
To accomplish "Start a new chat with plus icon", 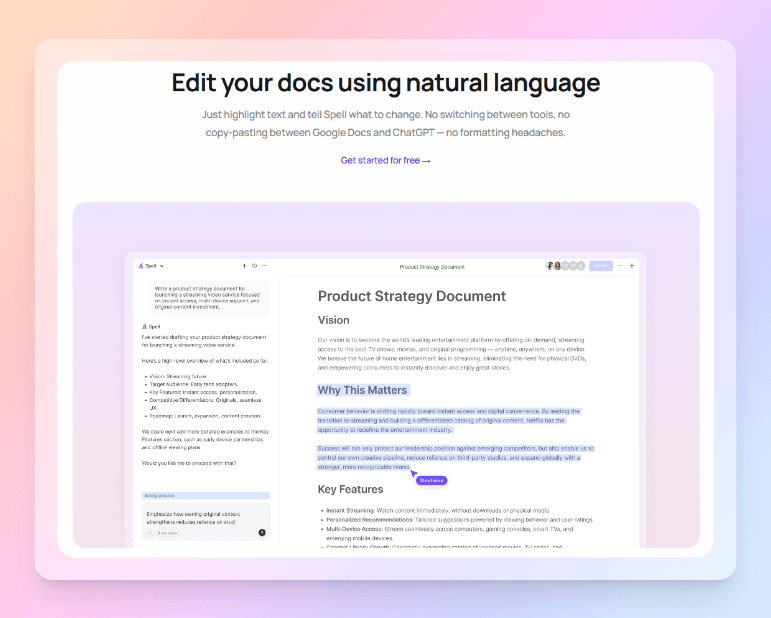I will (x=244, y=266).
